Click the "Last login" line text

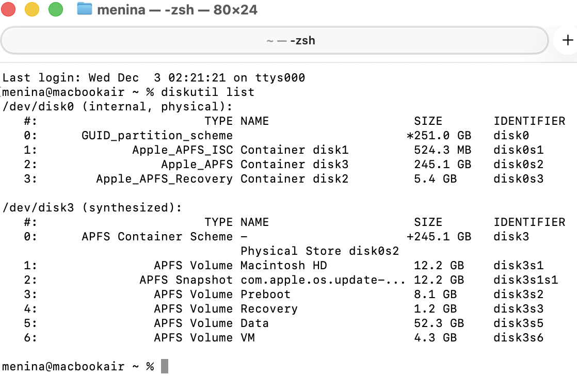pos(154,78)
